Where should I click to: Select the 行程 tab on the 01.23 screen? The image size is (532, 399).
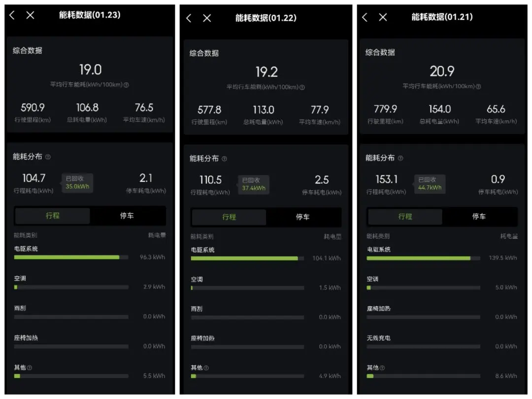coord(53,216)
